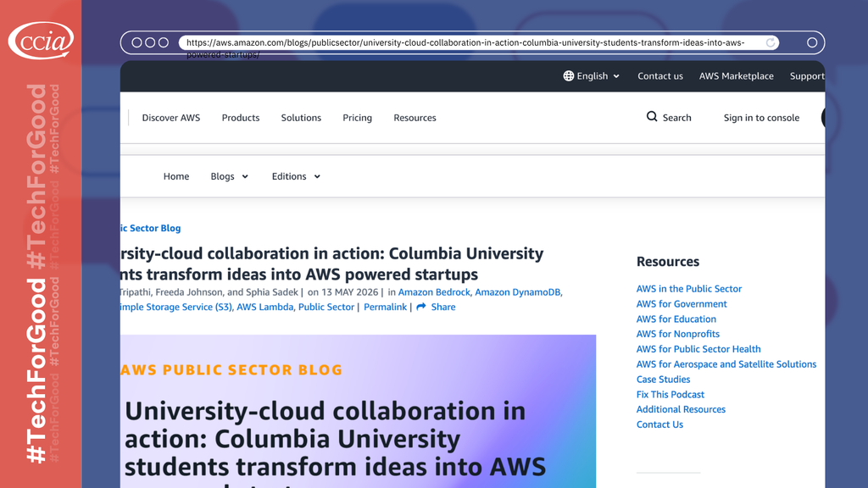Viewport: 868px width, 488px height.
Task: Open AWS for Nonprofits link
Action: (x=677, y=334)
